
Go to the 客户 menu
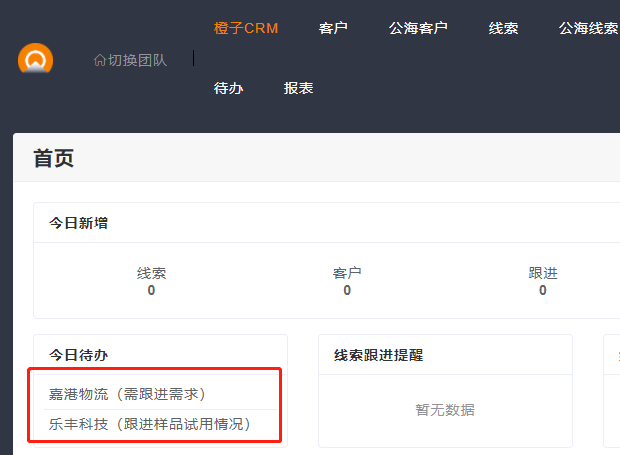(333, 28)
